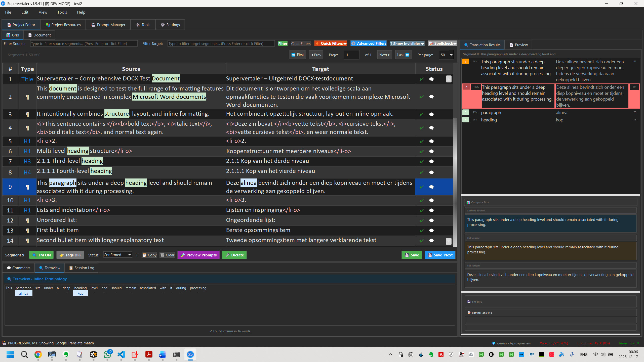Click the Clear target icon button
Viewport: 644px width, 362px height.
(x=167, y=255)
